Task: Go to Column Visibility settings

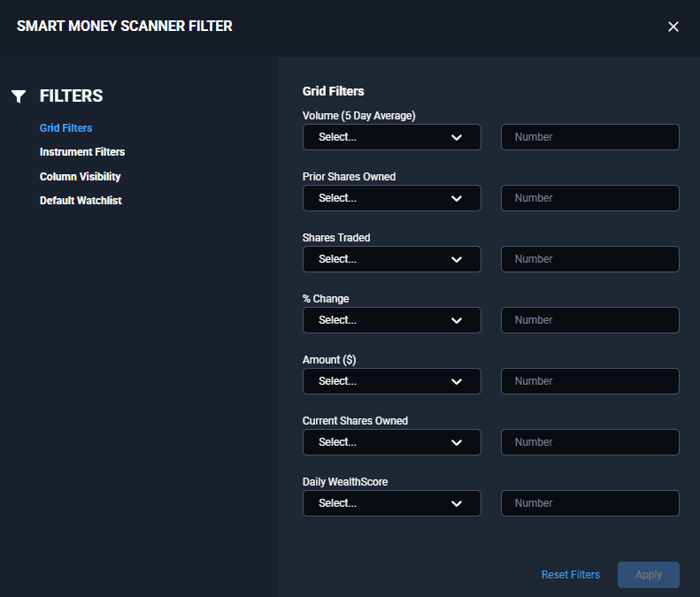Action: (81, 177)
